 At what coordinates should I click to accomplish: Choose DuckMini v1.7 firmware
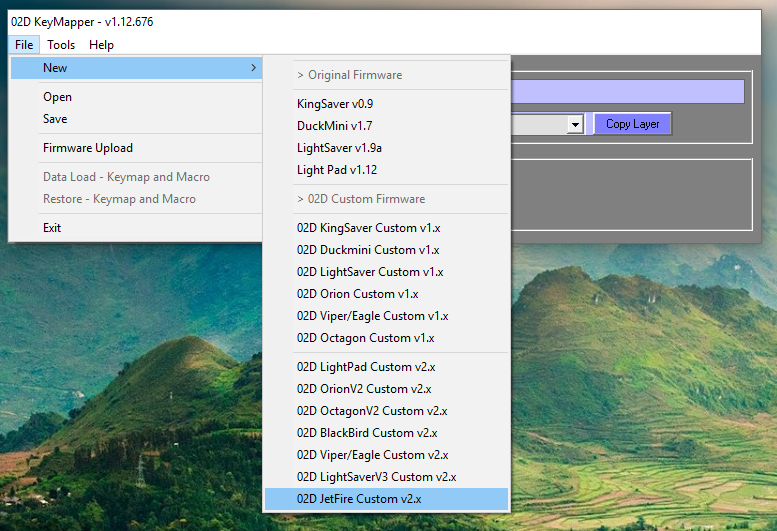coord(334,126)
